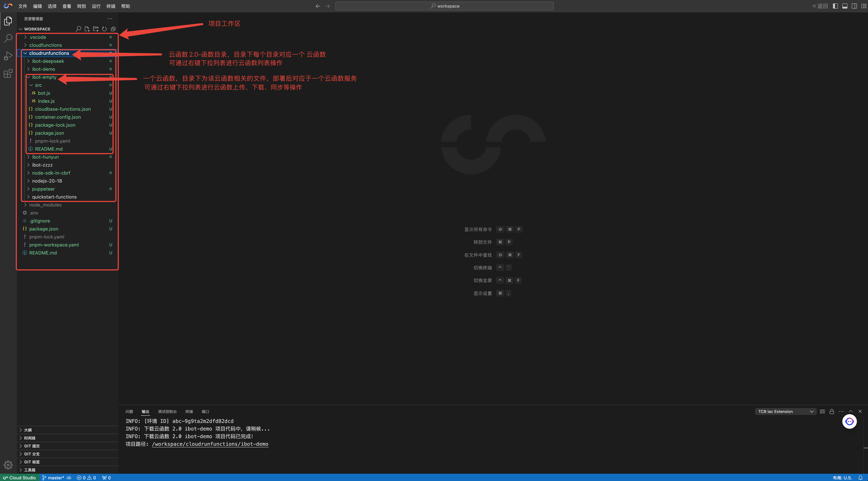This screenshot has width=868, height=481.
Task: Open output panel more actions
Action: 841,411
